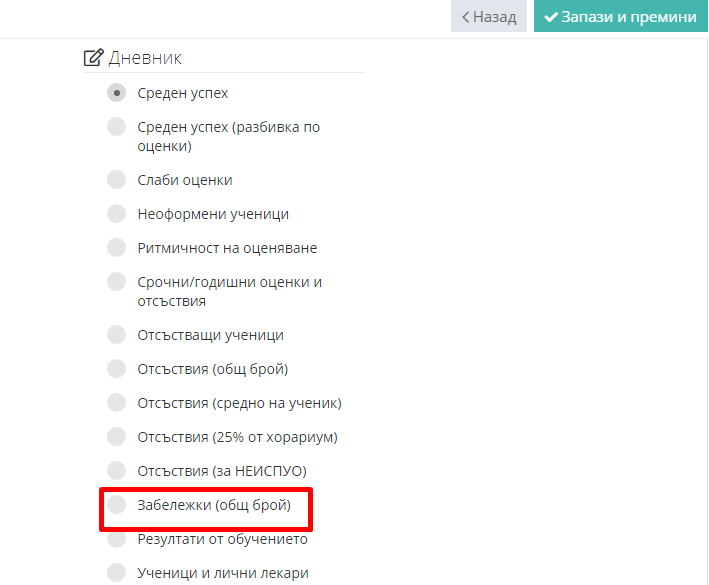The width and height of the screenshot is (709, 585).
Task: Choose Ученици и лични лекари option
Action: coord(116,572)
